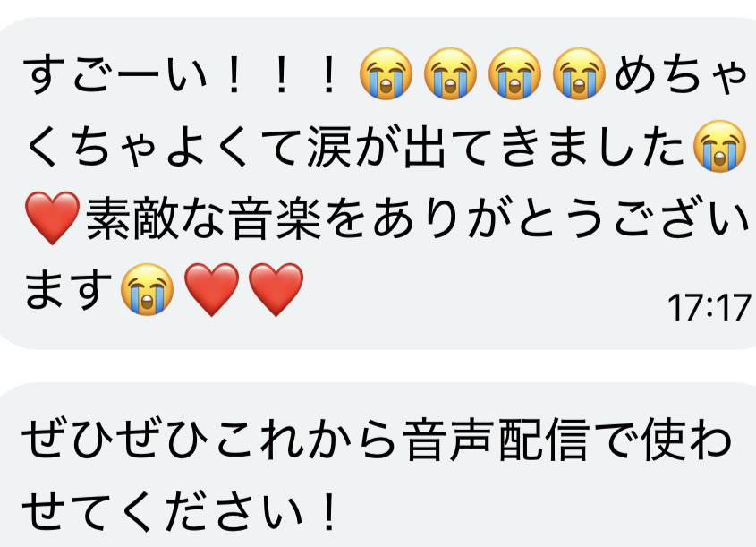Click text くちゃよくて涙が出てきました

point(356,147)
